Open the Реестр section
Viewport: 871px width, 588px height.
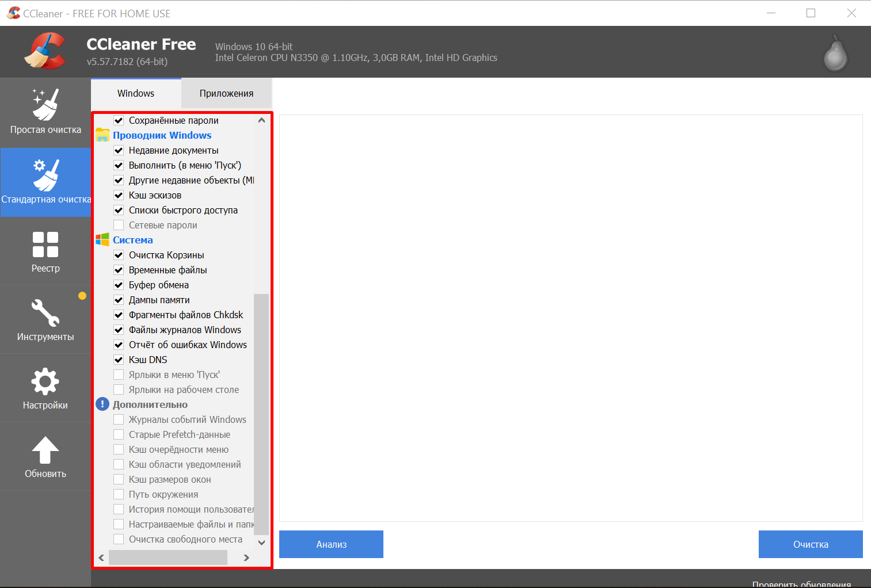[45, 251]
